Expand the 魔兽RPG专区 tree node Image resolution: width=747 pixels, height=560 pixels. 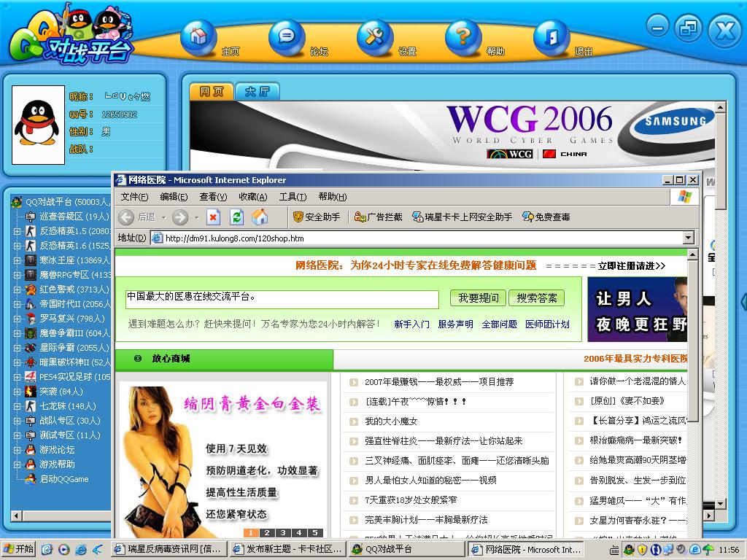coord(18,275)
